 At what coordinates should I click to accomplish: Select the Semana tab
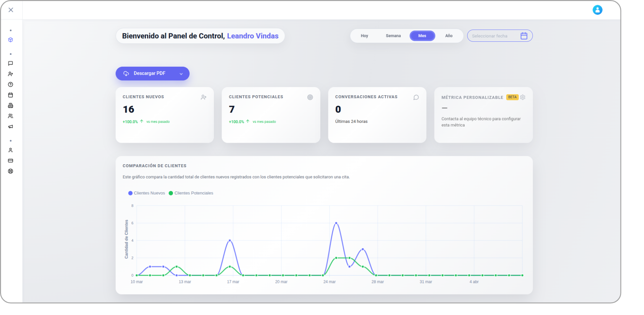[393, 36]
